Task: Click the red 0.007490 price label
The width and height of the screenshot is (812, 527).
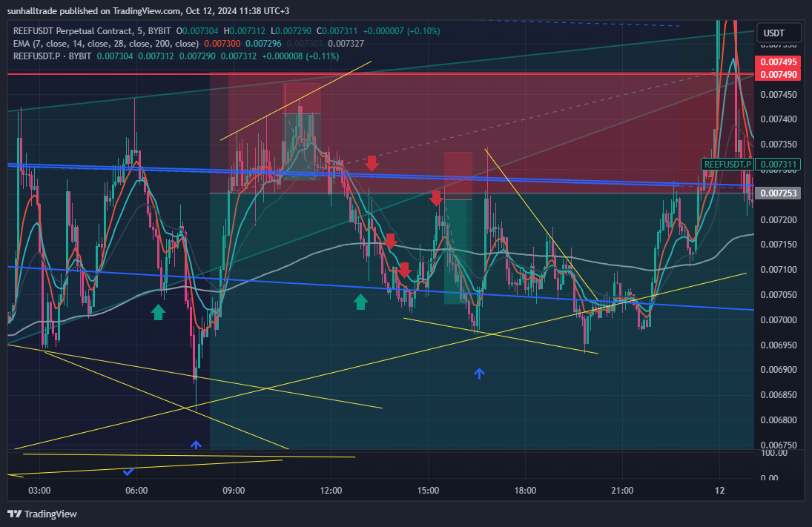Action: [779, 75]
